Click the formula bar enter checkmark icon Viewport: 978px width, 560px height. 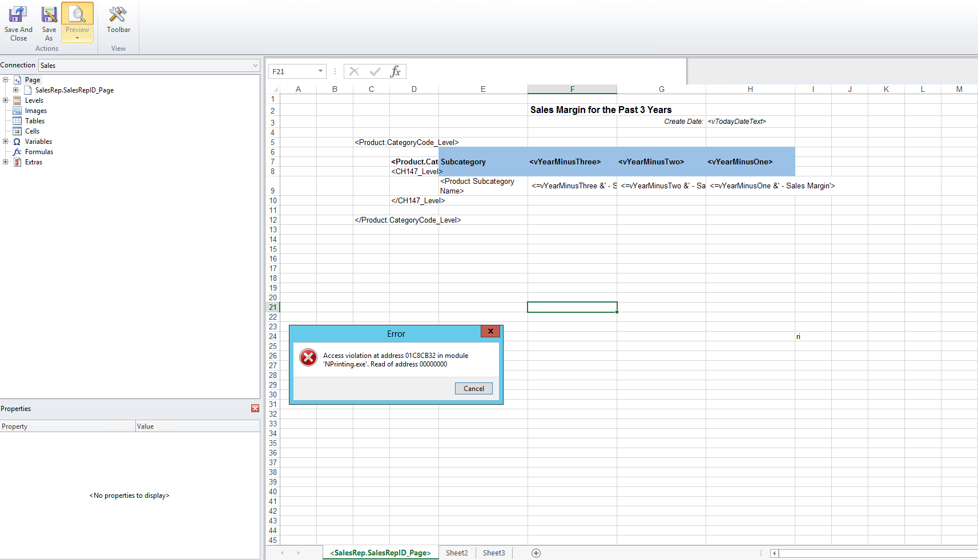pos(375,71)
